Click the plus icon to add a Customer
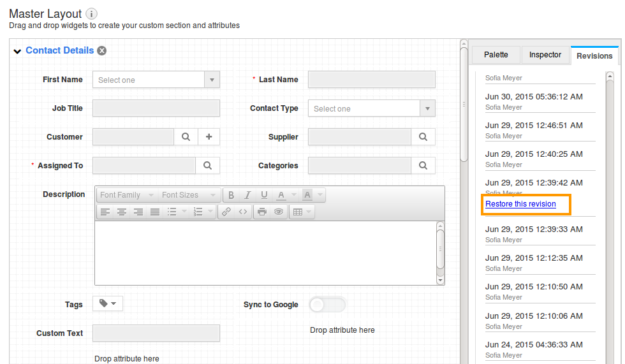Screen dimensions: 625x364 click(209, 136)
